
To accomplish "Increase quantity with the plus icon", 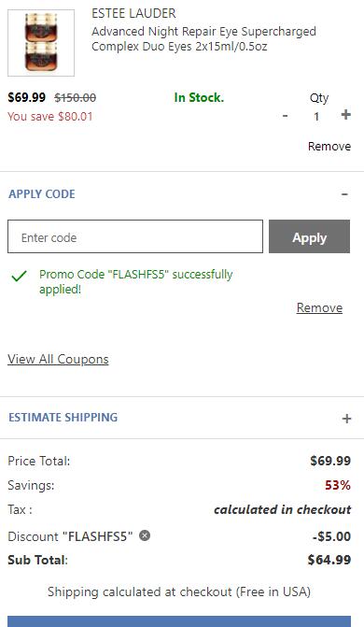I will pos(345,115).
